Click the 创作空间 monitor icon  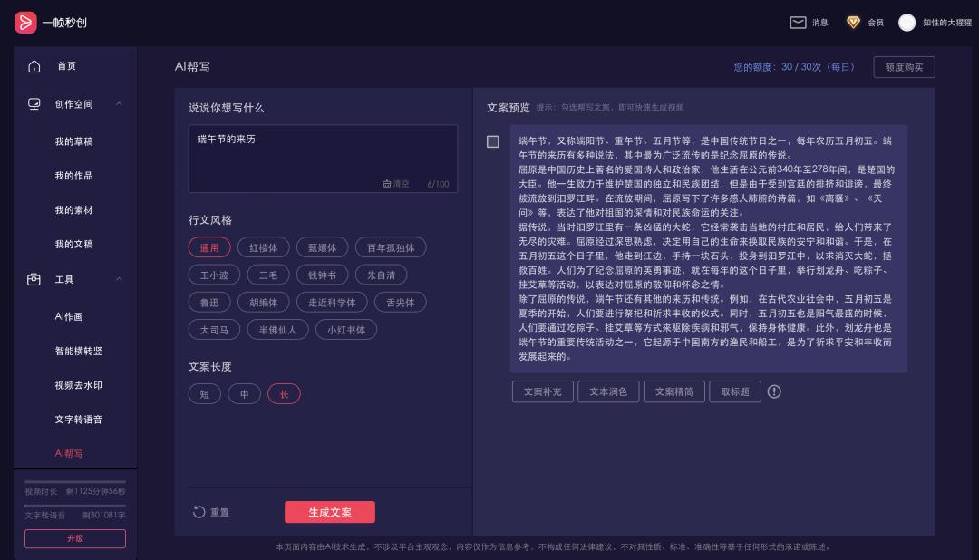click(x=34, y=104)
